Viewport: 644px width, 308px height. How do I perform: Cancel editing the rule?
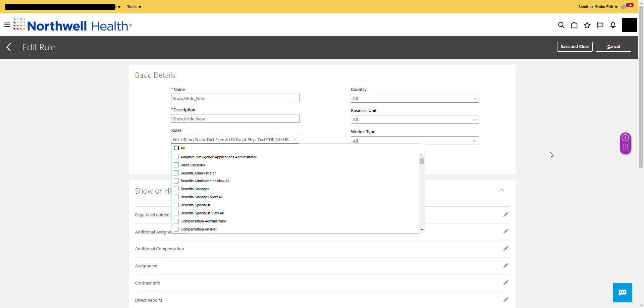click(613, 47)
